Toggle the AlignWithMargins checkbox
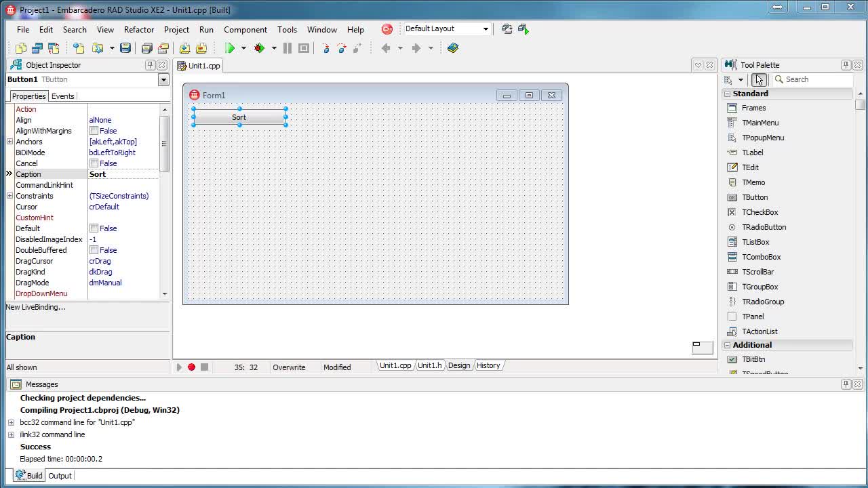The width and height of the screenshot is (868, 488). point(94,131)
